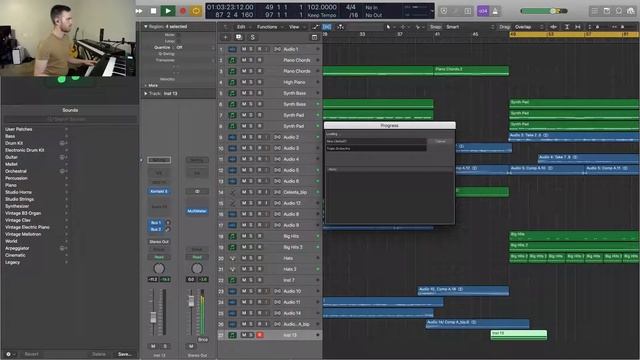Open the note pads icon in top right
Screen dimensions: 640x360
tap(607, 11)
